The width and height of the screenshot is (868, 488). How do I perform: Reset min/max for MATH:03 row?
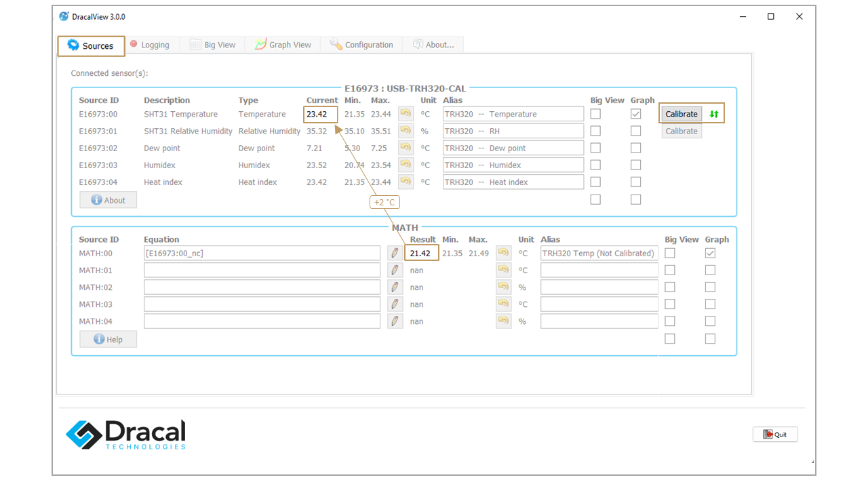503,304
